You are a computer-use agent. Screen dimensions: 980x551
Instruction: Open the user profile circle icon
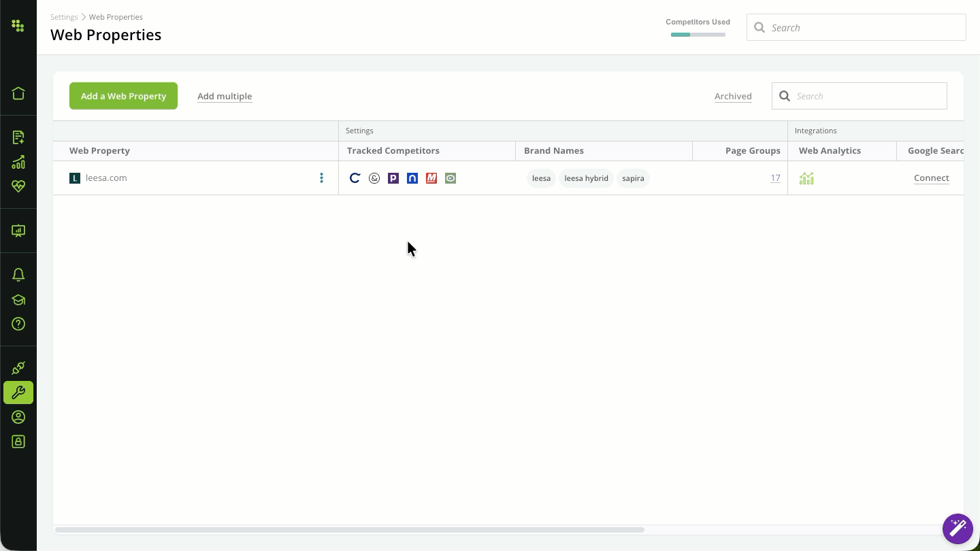pos(18,417)
